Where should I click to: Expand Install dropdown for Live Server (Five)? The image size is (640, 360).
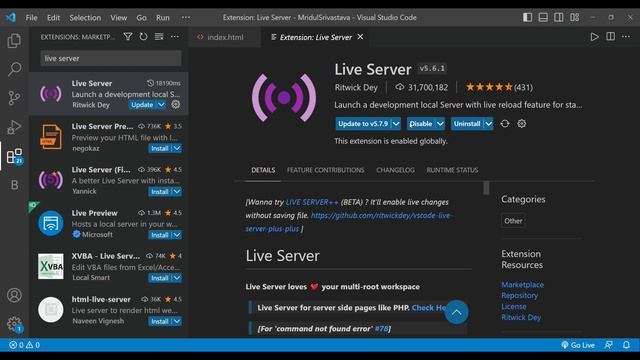177,191
